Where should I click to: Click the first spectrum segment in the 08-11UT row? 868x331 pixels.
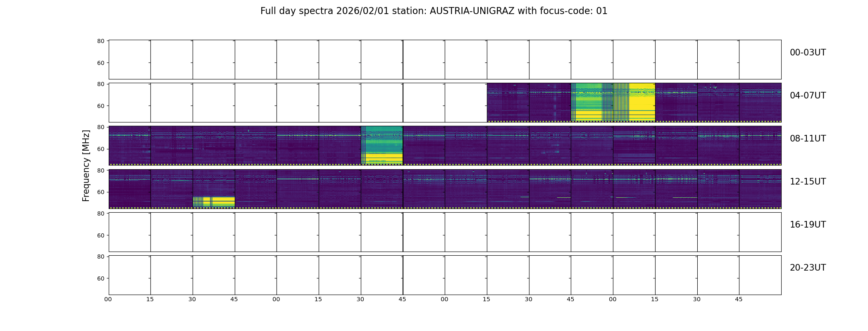(x=130, y=145)
